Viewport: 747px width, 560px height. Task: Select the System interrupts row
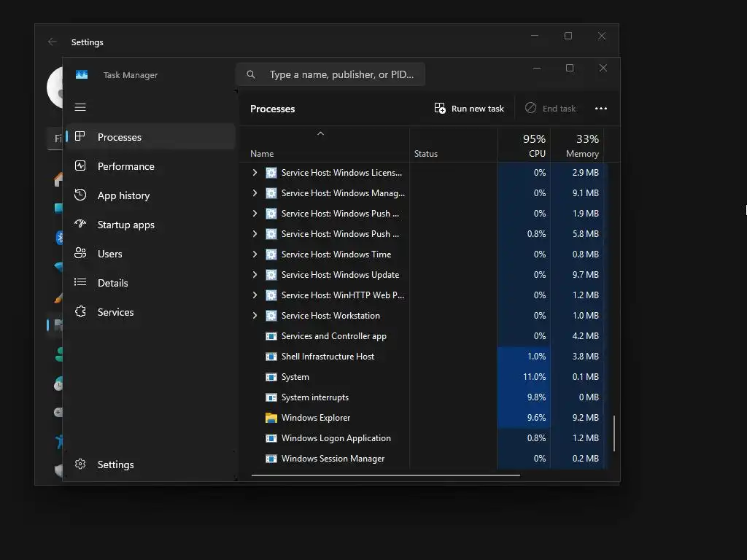[422, 397]
